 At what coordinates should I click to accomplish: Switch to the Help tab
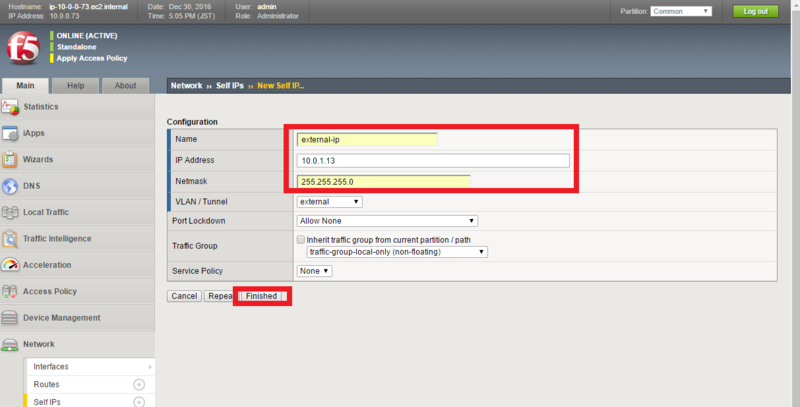(x=76, y=86)
